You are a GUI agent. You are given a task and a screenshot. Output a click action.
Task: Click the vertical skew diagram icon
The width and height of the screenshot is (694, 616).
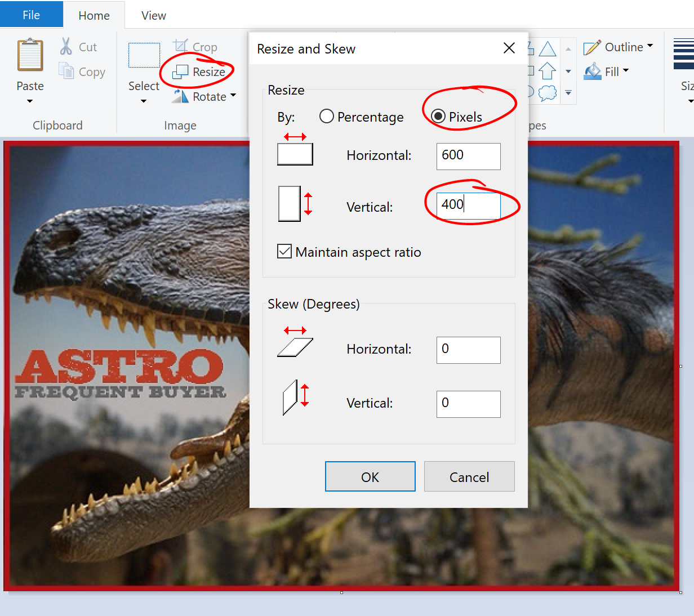click(x=296, y=398)
